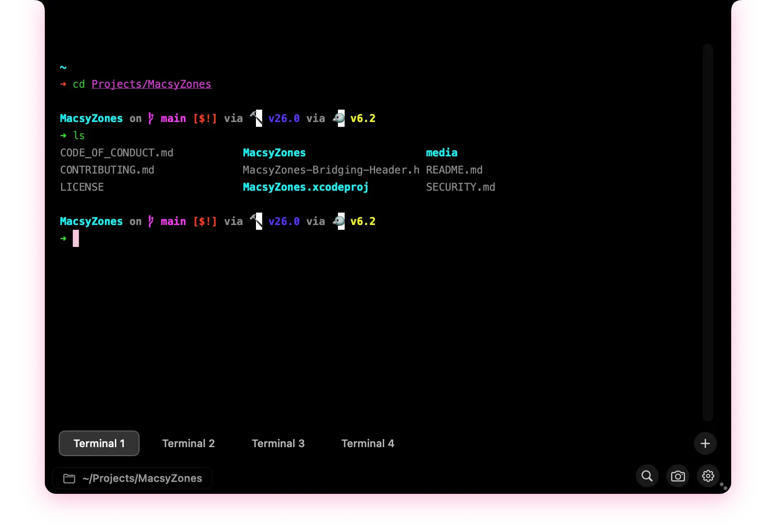Open a new terminal tab with plus button
Screen dimensions: 776x532
click(x=705, y=443)
